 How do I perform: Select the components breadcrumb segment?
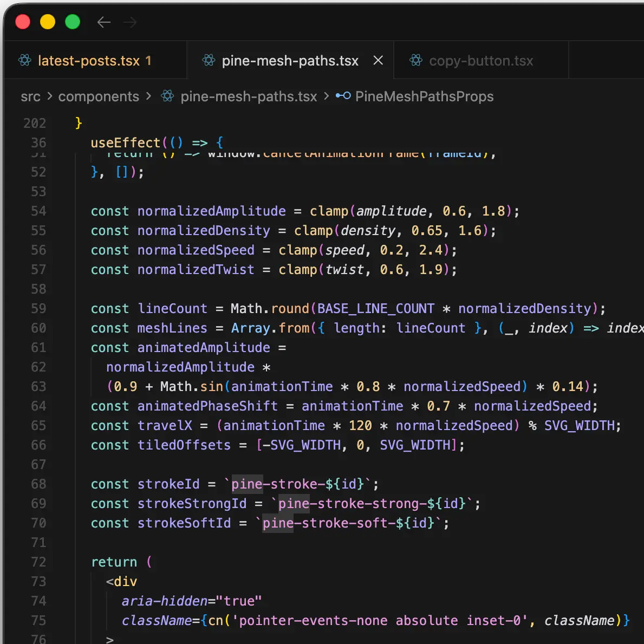click(99, 96)
